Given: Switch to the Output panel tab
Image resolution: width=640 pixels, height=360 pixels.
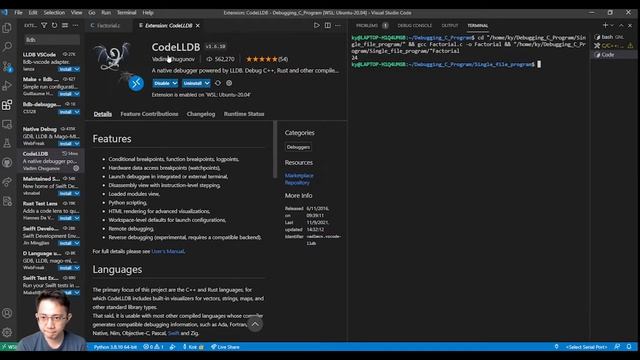Looking at the screenshot, I should point(449,25).
